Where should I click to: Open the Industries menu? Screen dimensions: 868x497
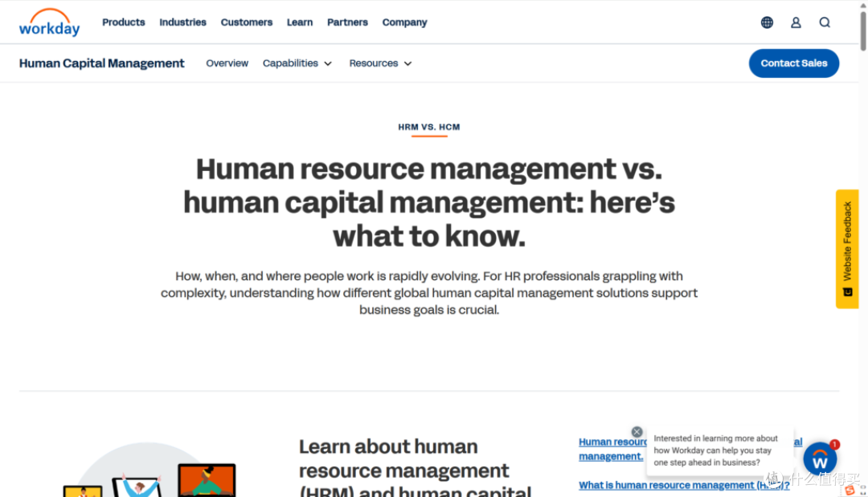(182, 22)
